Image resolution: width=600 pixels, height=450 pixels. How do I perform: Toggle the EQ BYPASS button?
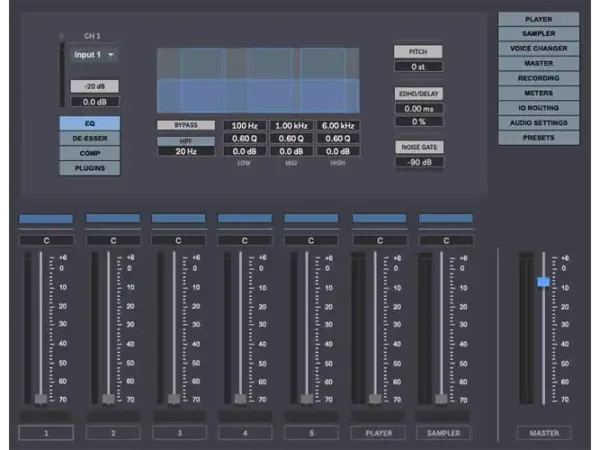click(186, 125)
